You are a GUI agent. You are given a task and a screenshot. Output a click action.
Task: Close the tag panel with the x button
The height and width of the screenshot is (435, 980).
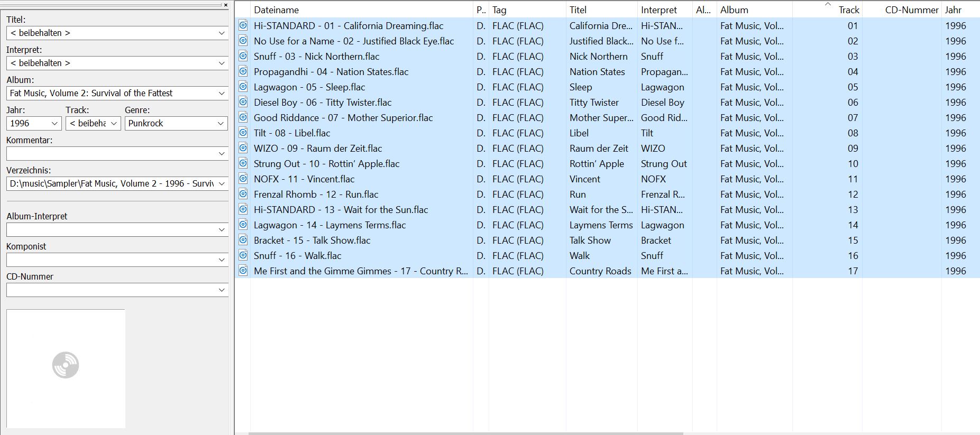click(226, 5)
